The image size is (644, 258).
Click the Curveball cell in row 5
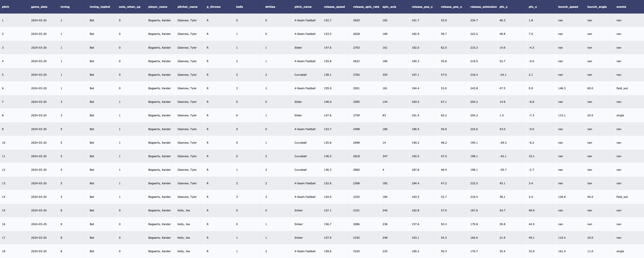click(300, 75)
